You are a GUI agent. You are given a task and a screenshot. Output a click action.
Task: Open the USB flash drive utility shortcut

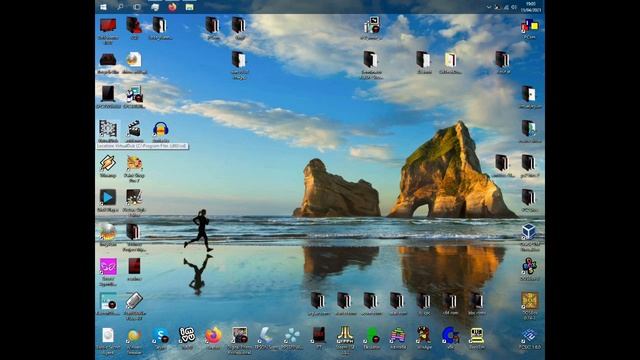[134, 301]
